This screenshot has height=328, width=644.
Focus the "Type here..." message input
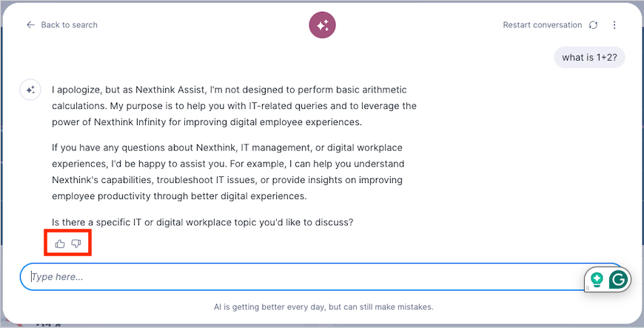(296, 277)
